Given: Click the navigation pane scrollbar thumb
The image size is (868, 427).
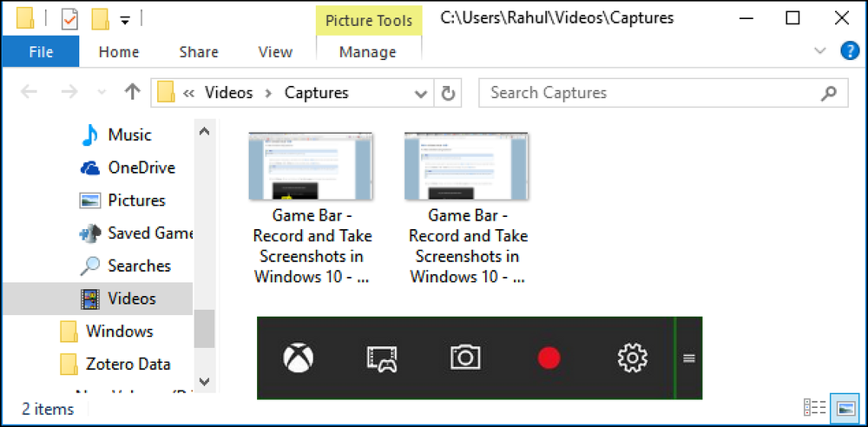Looking at the screenshot, I should point(204,329).
